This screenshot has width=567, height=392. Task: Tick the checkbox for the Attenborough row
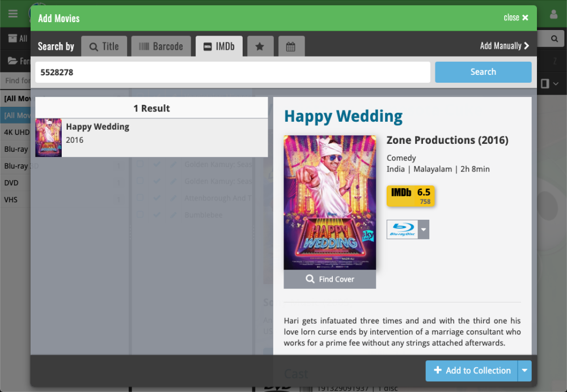[x=140, y=198]
